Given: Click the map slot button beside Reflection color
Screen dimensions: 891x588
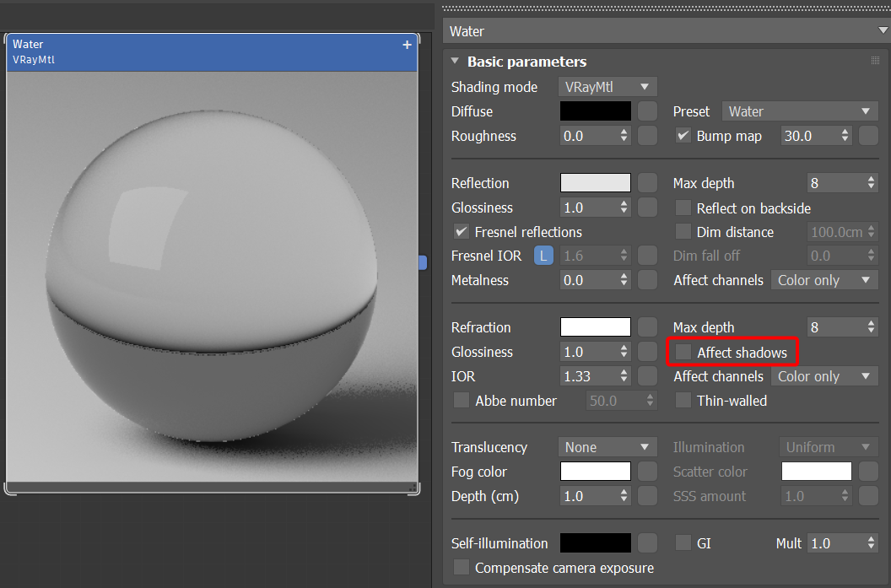Looking at the screenshot, I should pyautogui.click(x=647, y=183).
